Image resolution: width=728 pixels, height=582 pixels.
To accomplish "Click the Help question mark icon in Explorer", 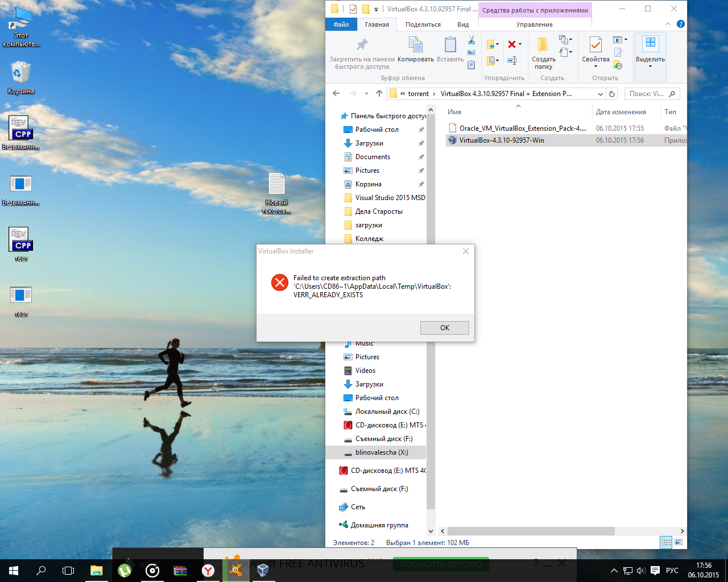I will [x=681, y=24].
